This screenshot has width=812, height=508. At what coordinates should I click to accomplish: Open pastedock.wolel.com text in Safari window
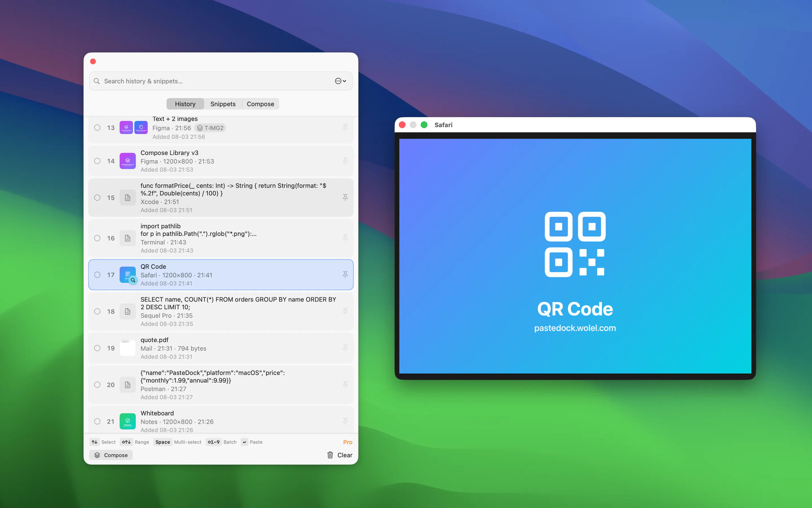click(x=575, y=328)
